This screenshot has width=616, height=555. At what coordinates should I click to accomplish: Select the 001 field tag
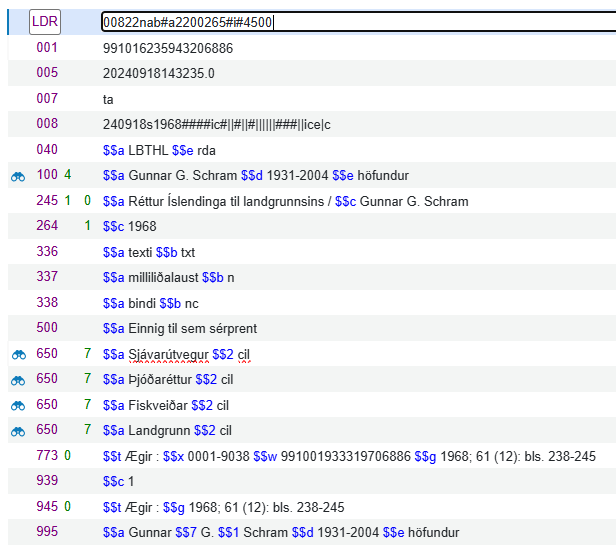(47, 48)
